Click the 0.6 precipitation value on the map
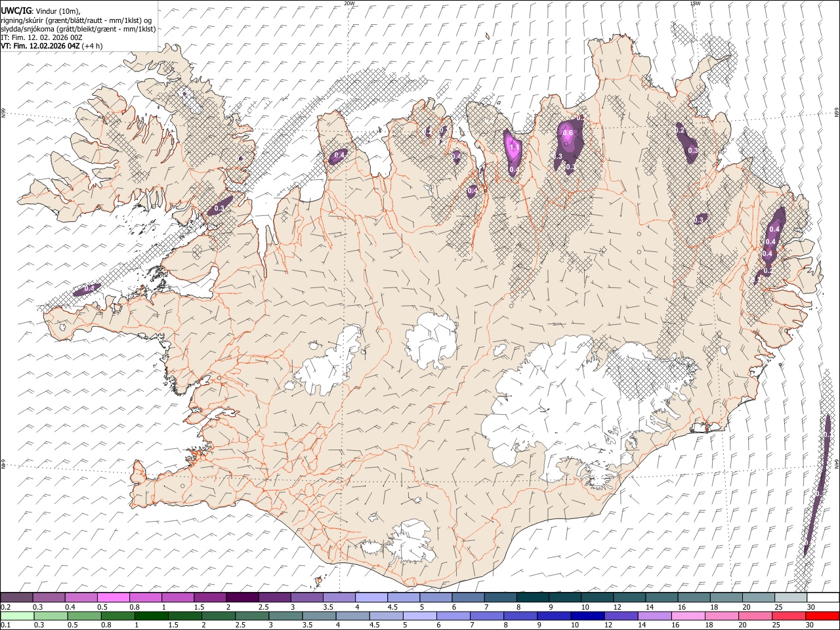 pyautogui.click(x=568, y=133)
